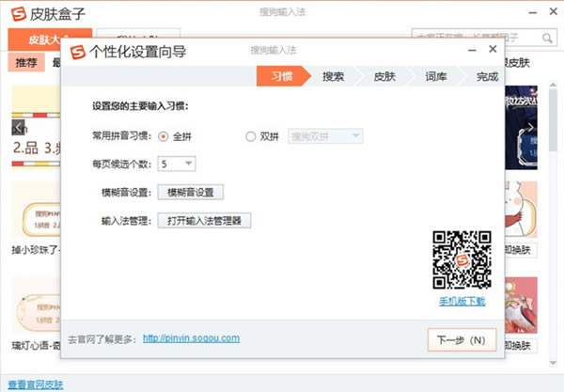Image resolution: width=564 pixels, height=392 pixels.
Task: Select the 双拼 radio button
Action: [x=251, y=136]
